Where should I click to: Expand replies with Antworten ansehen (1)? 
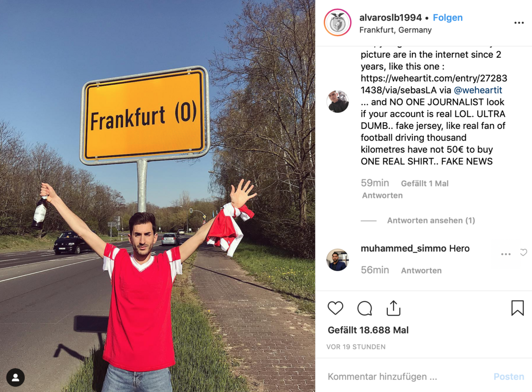coord(431,220)
